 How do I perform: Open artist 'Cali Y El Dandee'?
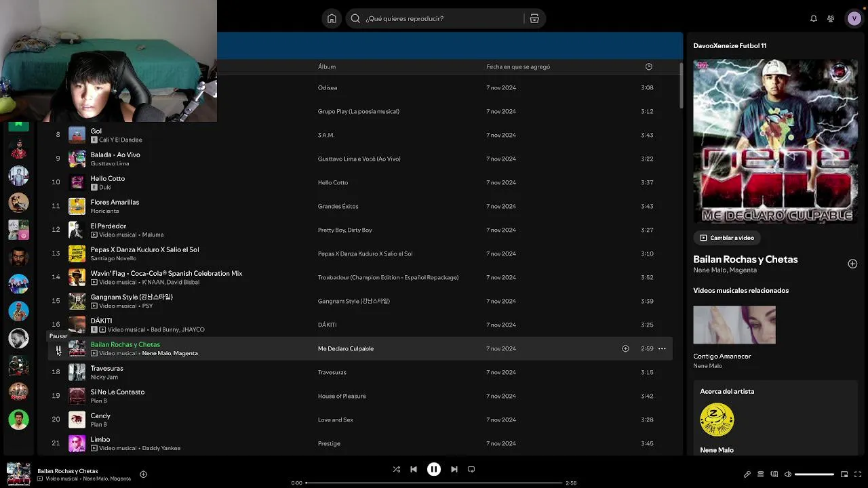(121, 140)
